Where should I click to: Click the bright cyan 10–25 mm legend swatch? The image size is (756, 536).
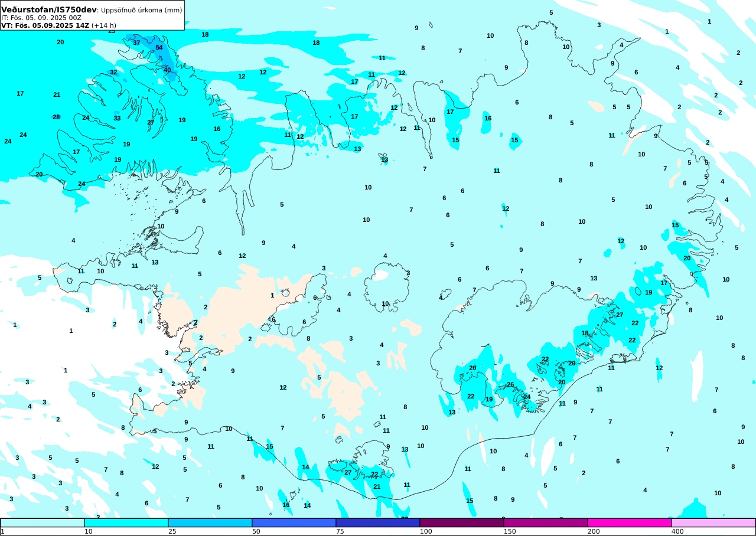[126, 522]
